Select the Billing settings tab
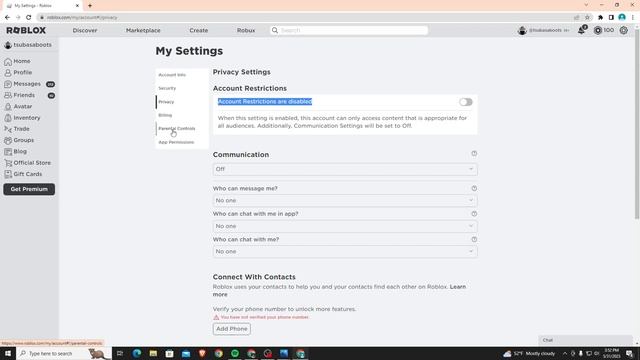Image resolution: width=640 pixels, height=360 pixels. point(165,115)
